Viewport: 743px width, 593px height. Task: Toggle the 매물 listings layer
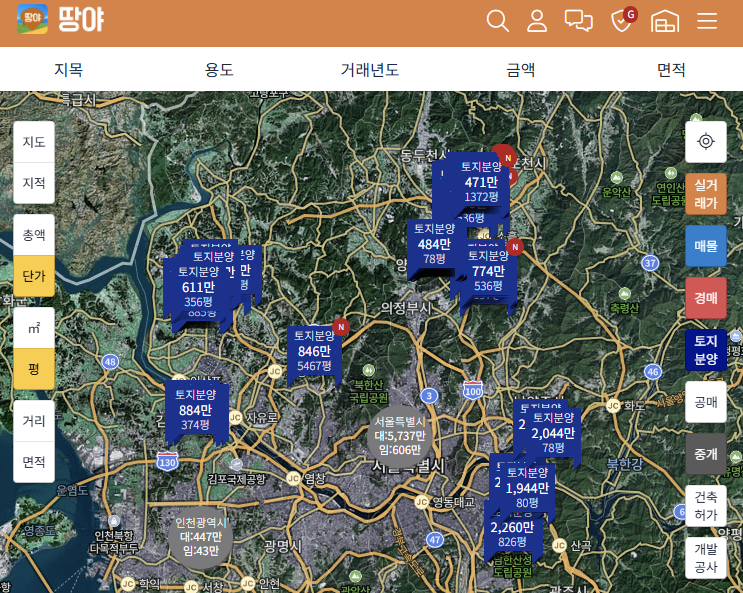point(706,246)
